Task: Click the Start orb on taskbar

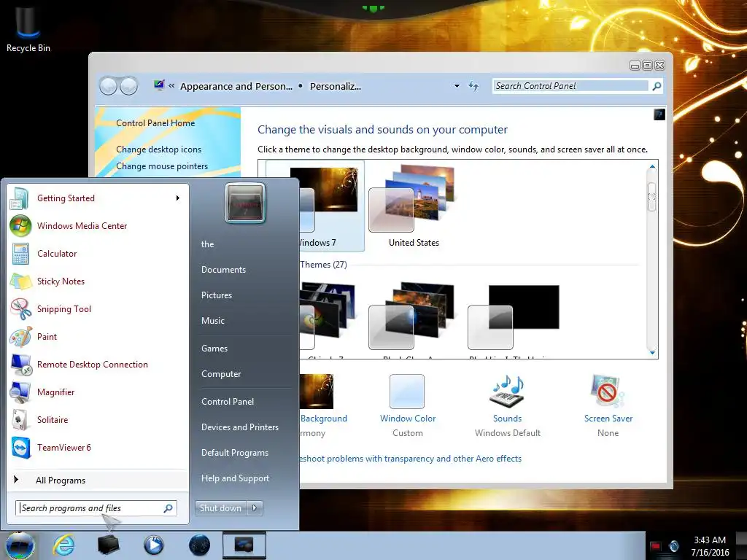Action: (x=19, y=545)
